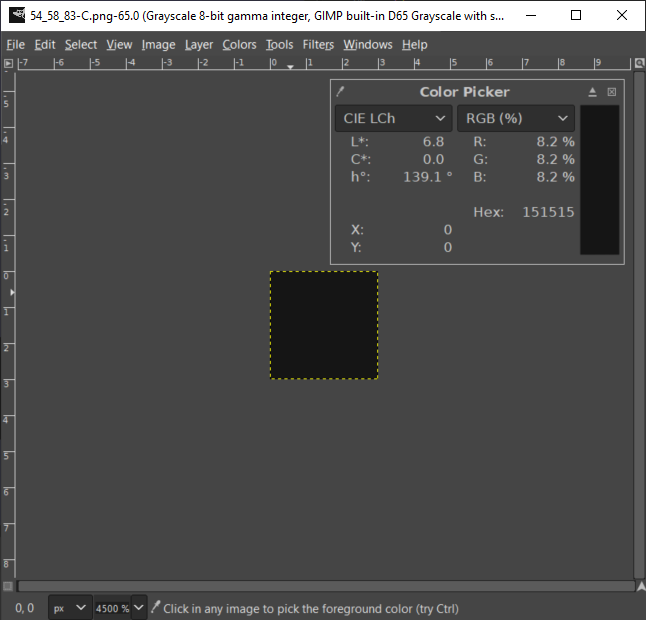Click the eyedropper icon in Color Picker header
646x620 pixels.
[341, 92]
